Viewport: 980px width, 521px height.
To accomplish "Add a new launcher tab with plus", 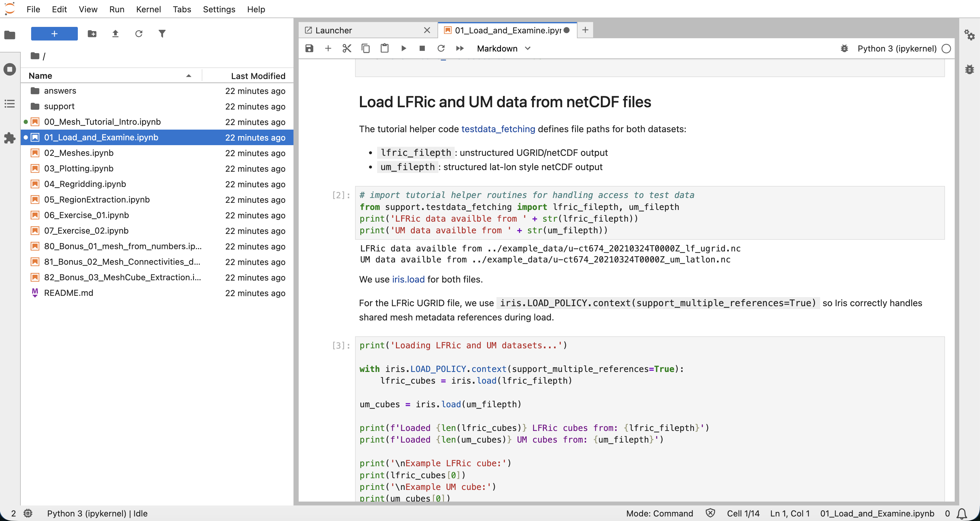I will pyautogui.click(x=585, y=30).
